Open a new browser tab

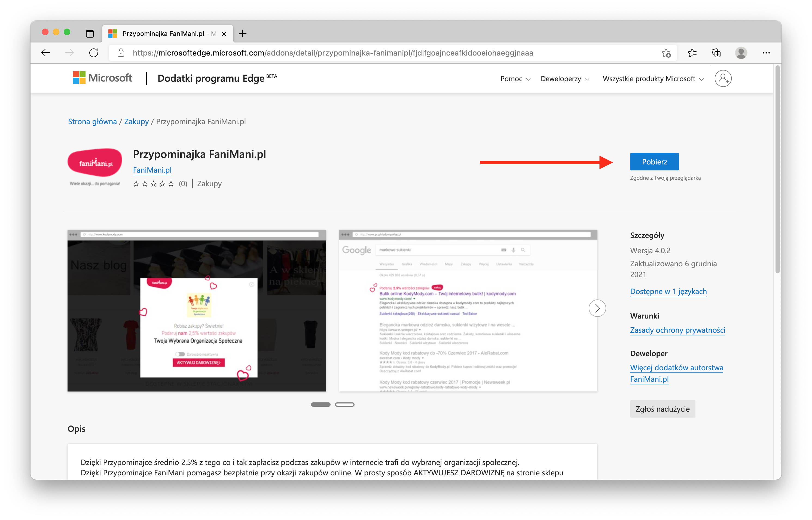pyautogui.click(x=242, y=33)
